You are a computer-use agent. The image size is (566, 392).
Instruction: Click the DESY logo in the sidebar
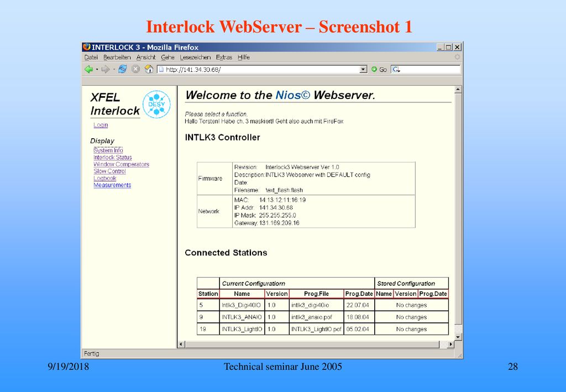[x=156, y=104]
